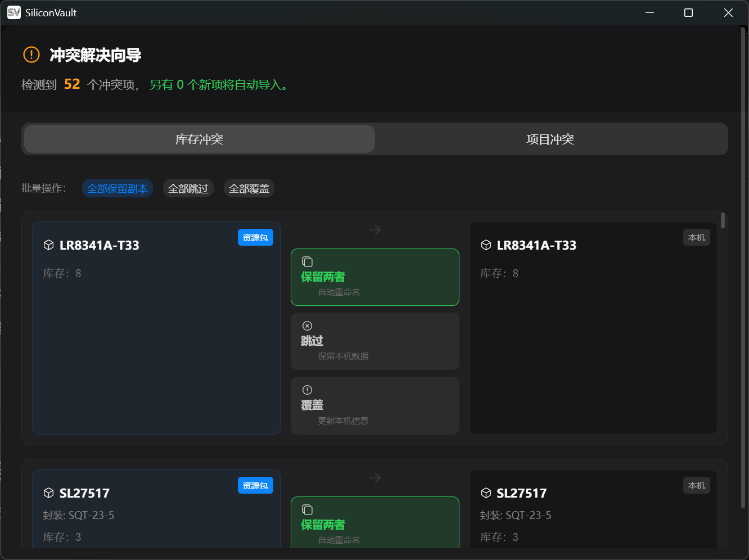Screen dimensions: 749x560
Task: Click the 全部保留副本 batch button
Action: [118, 188]
